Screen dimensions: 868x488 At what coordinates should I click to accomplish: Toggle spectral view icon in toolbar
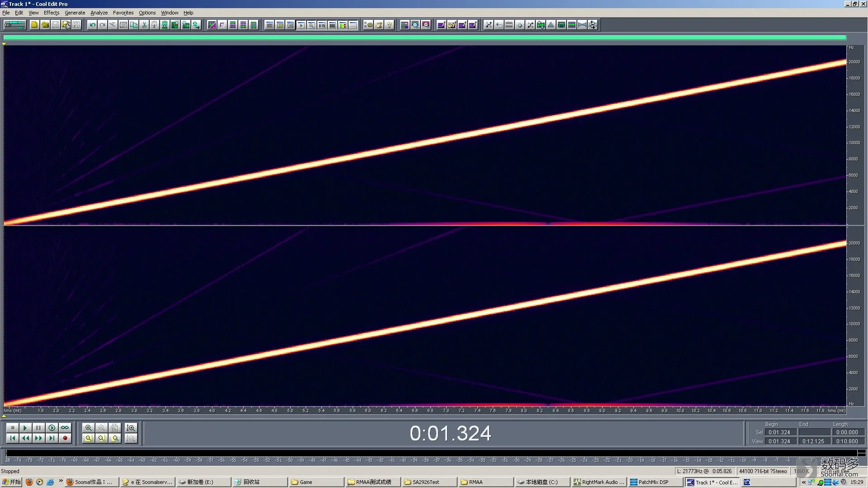pos(212,25)
